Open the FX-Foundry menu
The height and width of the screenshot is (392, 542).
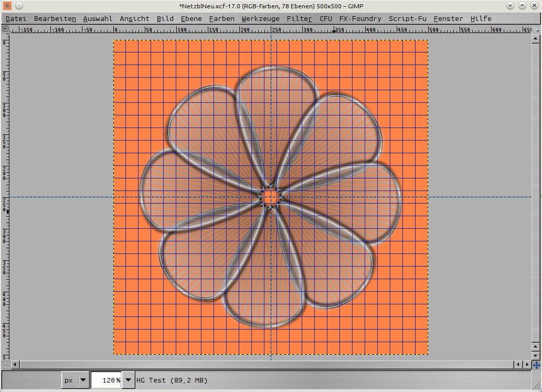pos(360,18)
